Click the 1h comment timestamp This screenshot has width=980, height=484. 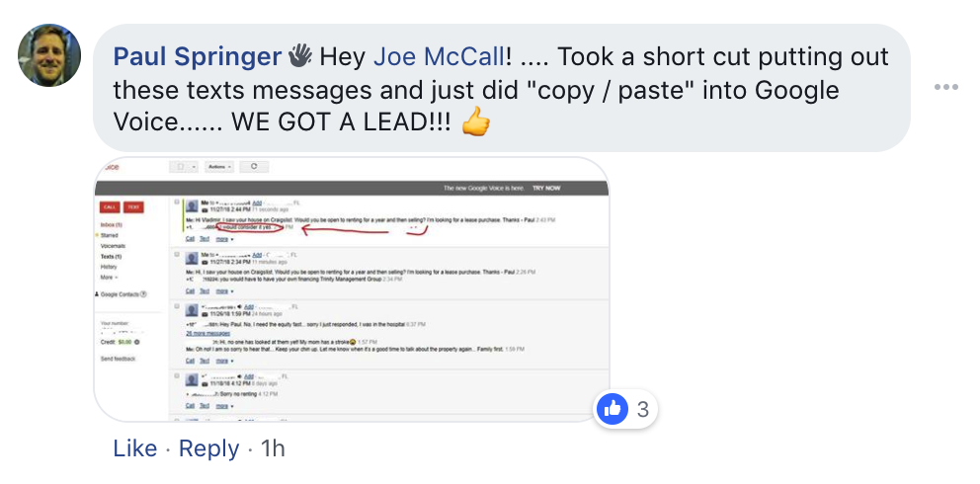tap(272, 448)
